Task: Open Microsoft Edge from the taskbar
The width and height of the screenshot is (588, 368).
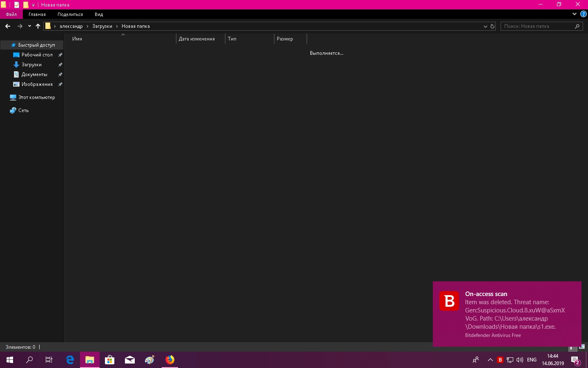Action: pos(70,360)
